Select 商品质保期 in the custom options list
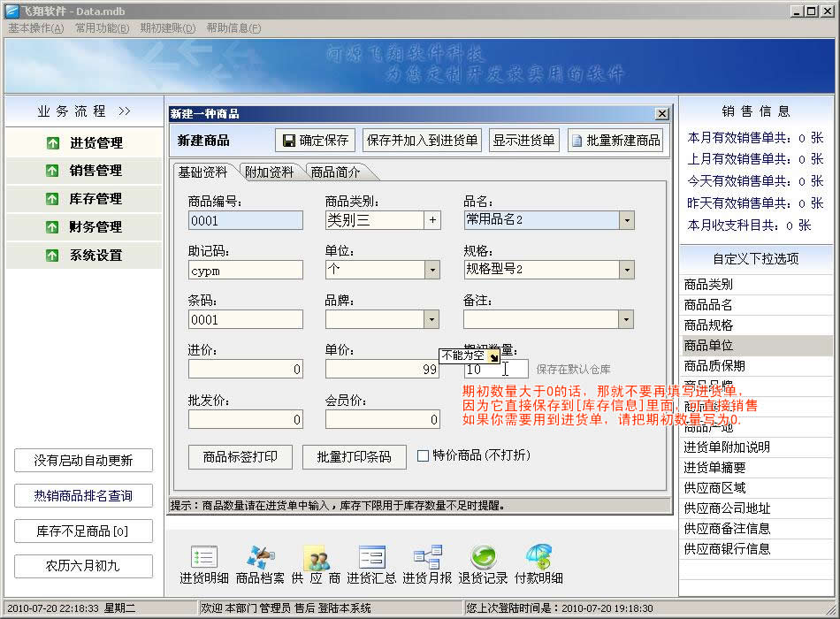The image size is (840, 619). click(x=714, y=365)
